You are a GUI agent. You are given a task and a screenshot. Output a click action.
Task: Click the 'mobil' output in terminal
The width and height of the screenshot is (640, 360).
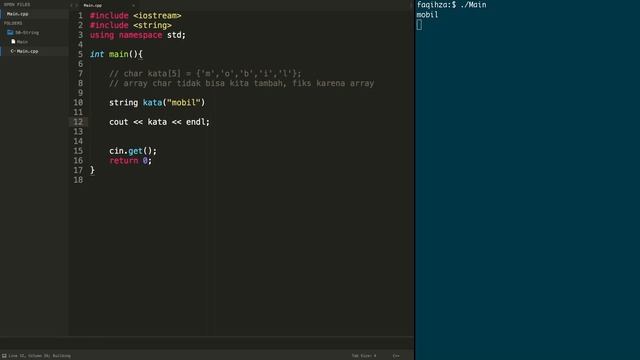[427, 15]
